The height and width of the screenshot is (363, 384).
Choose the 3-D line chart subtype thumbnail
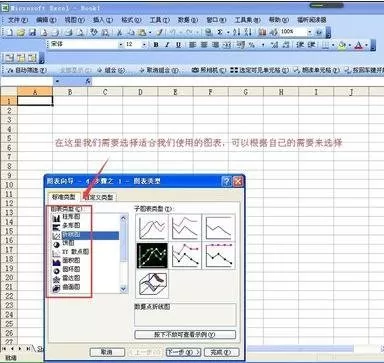(x=152, y=283)
